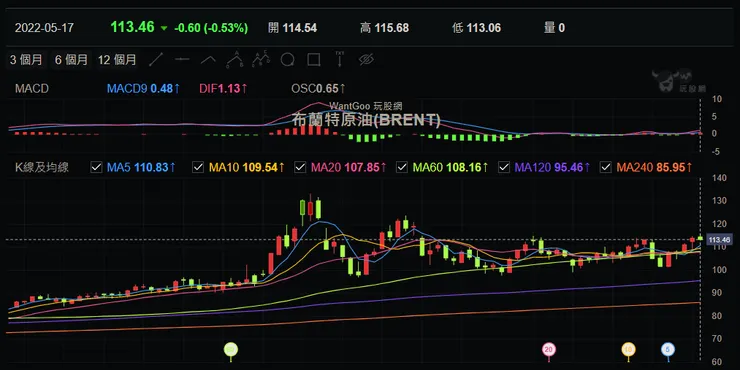The height and width of the screenshot is (370, 740).
Task: Pick the TXT text annotation tool
Action: (339, 59)
